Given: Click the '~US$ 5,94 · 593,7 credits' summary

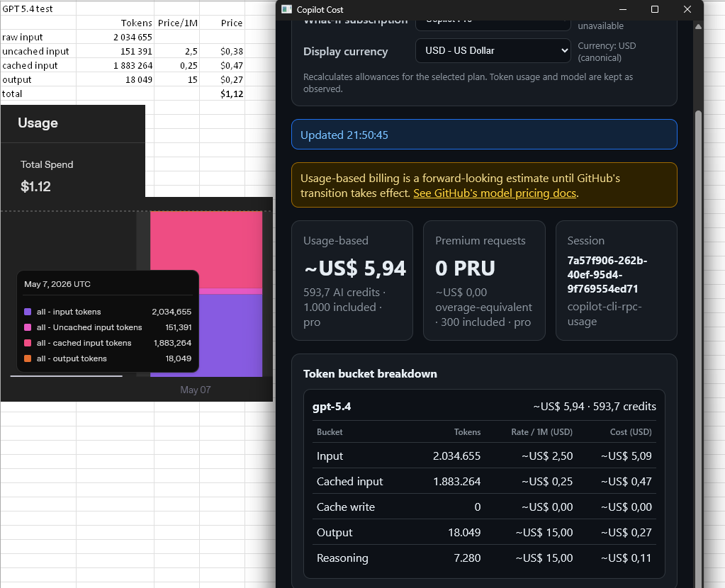Looking at the screenshot, I should (x=594, y=407).
